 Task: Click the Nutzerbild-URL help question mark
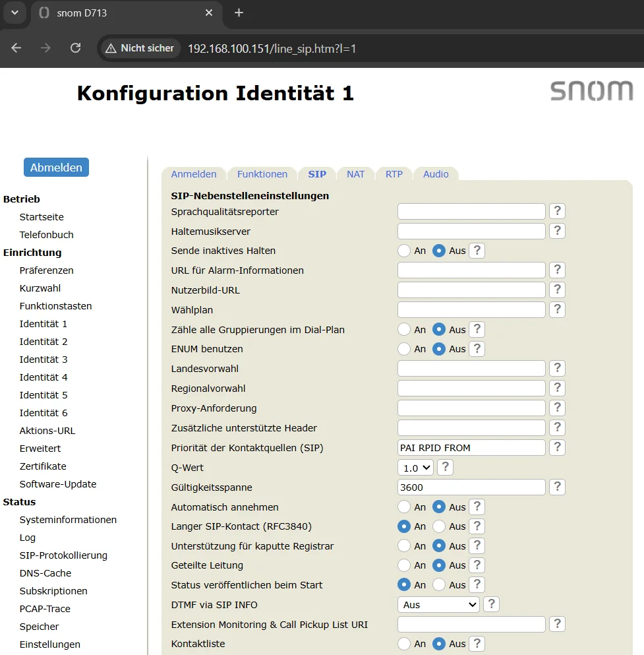pyautogui.click(x=557, y=290)
